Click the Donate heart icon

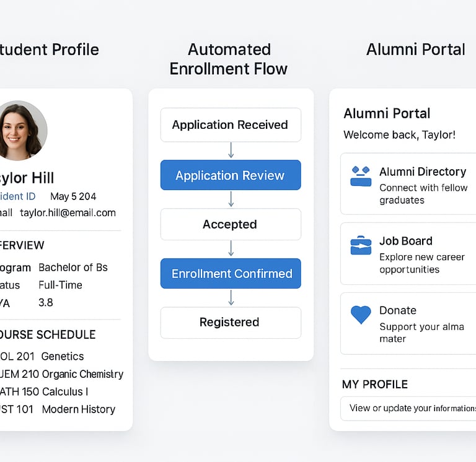click(x=360, y=315)
